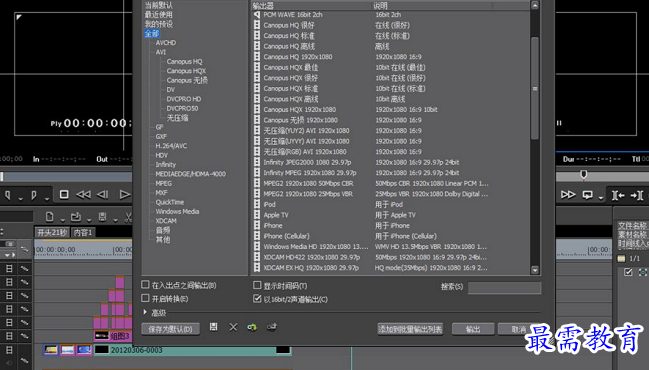Image resolution: width=649 pixels, height=370 pixels.
Task: Open dropdown arrow beside Set Out icon
Action: (x=46, y=199)
